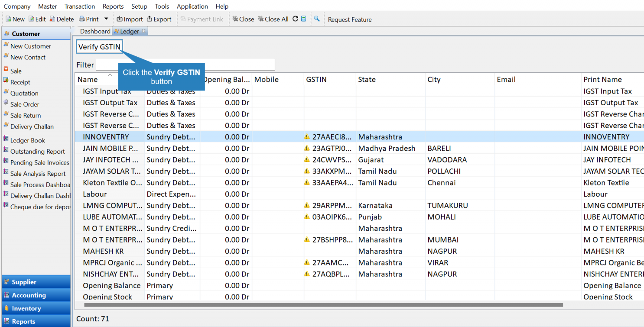Open the Application menu

click(x=192, y=6)
